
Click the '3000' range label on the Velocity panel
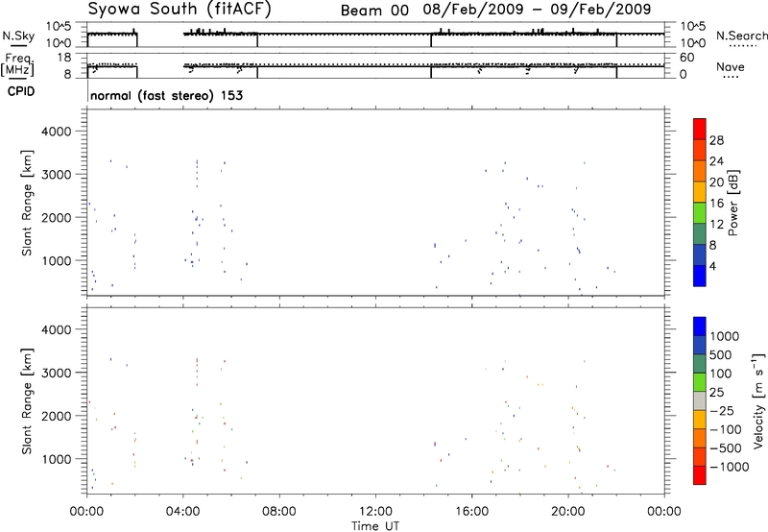pyautogui.click(x=56, y=373)
